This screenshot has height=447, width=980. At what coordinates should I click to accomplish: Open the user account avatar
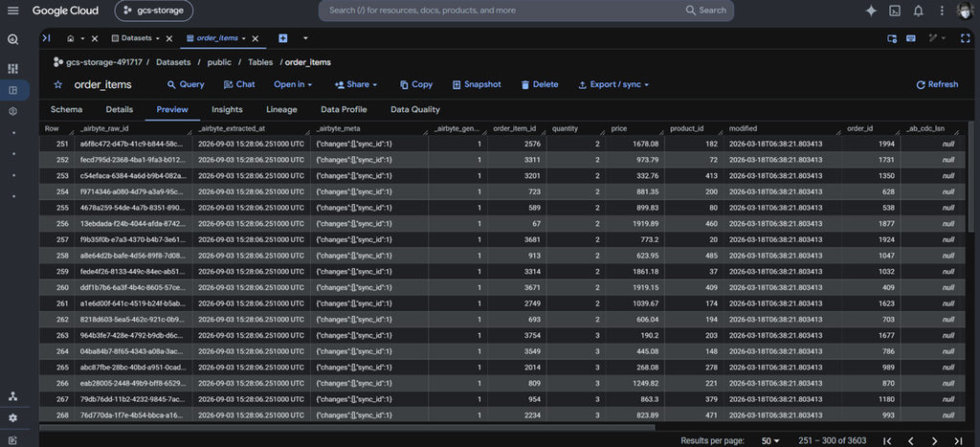[x=966, y=11]
